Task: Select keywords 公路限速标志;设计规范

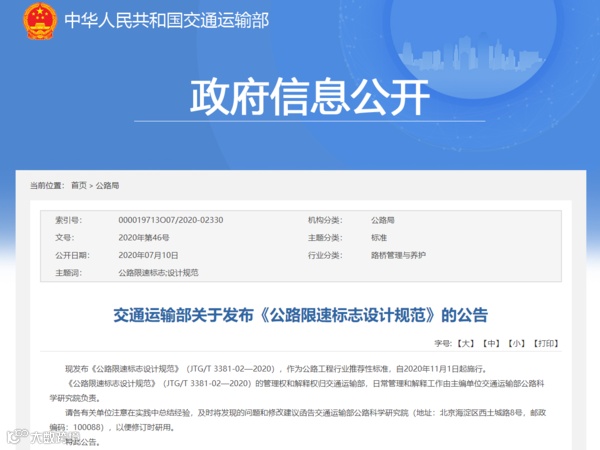Action: tap(158, 273)
